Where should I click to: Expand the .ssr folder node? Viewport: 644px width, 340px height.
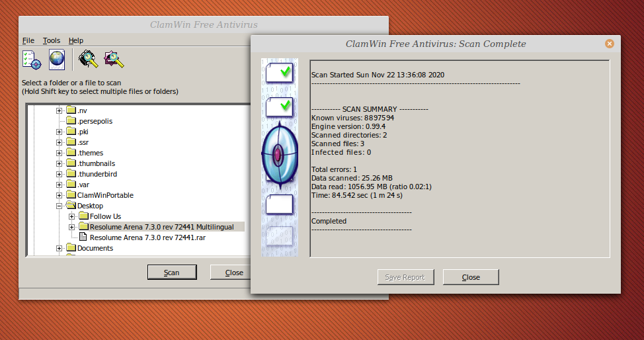pos(59,143)
